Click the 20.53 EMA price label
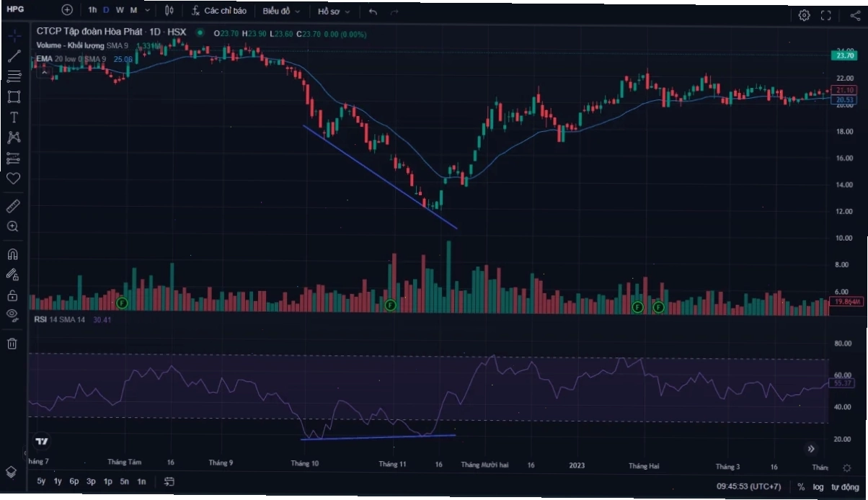This screenshot has width=868, height=500. coord(843,100)
